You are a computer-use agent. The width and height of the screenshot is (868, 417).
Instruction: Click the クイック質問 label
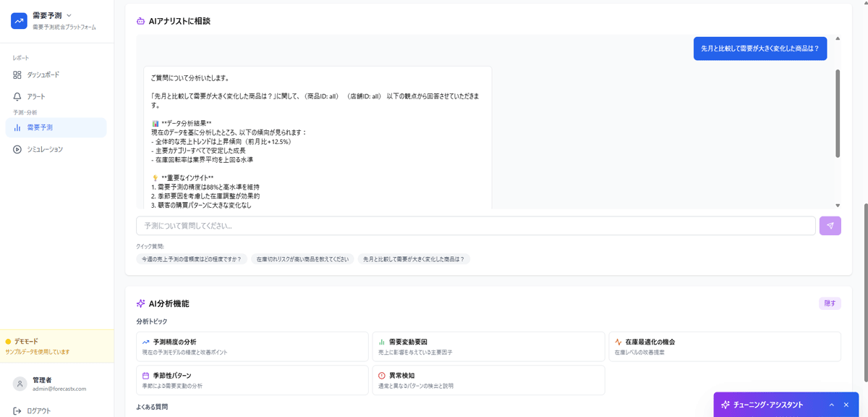[150, 246]
